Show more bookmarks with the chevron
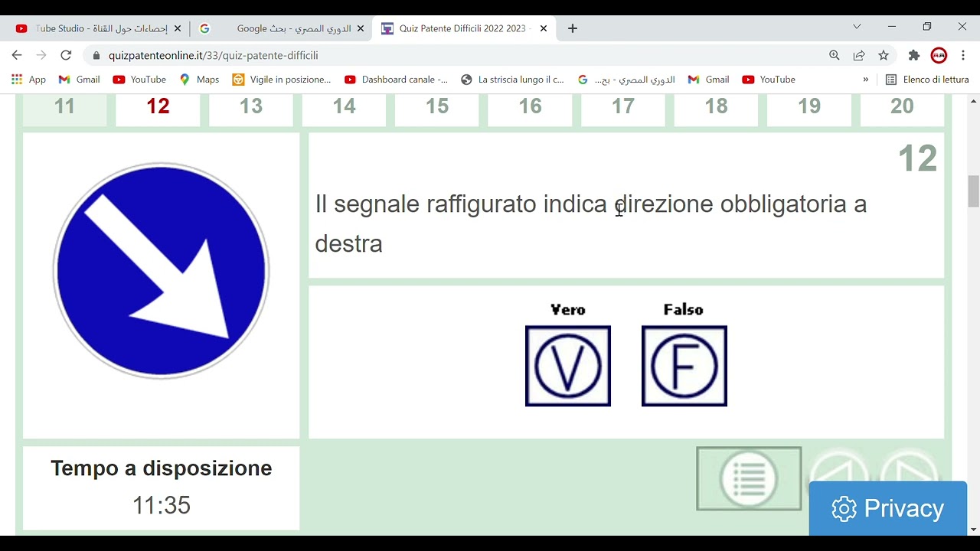Image resolution: width=980 pixels, height=551 pixels. click(866, 80)
